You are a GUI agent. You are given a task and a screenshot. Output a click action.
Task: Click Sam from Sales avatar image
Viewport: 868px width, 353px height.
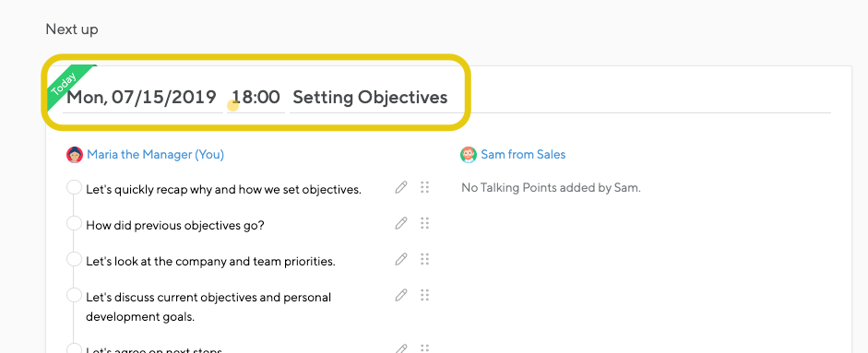tap(469, 155)
